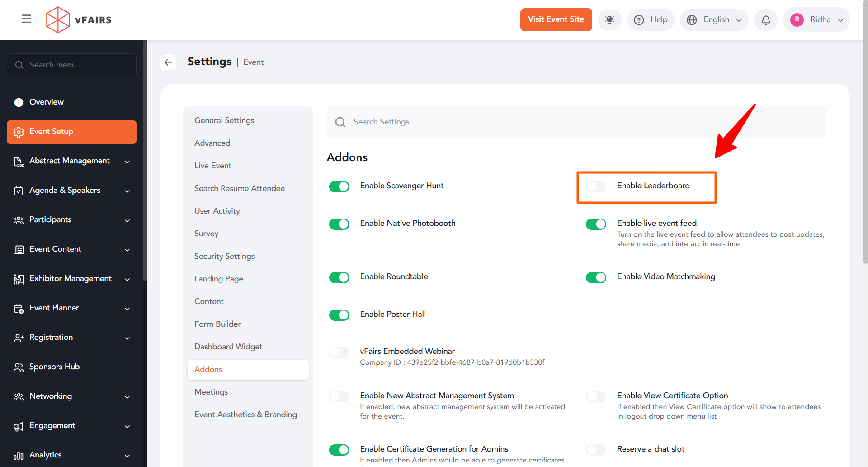Click the Overview info icon

tap(19, 102)
